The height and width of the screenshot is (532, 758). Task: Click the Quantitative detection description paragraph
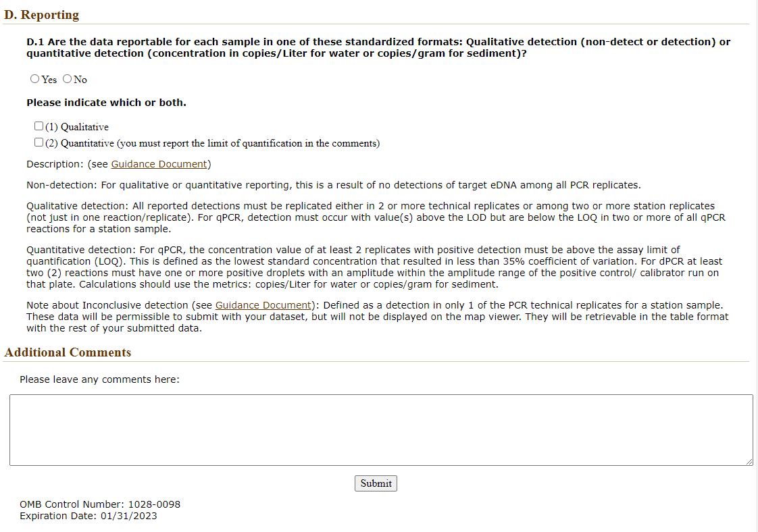[374, 267]
